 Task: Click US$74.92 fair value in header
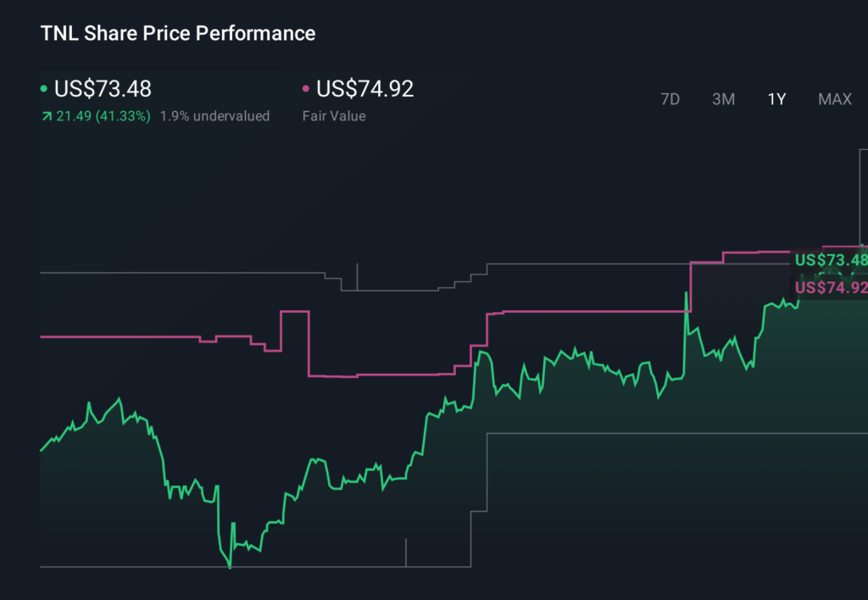click(364, 89)
